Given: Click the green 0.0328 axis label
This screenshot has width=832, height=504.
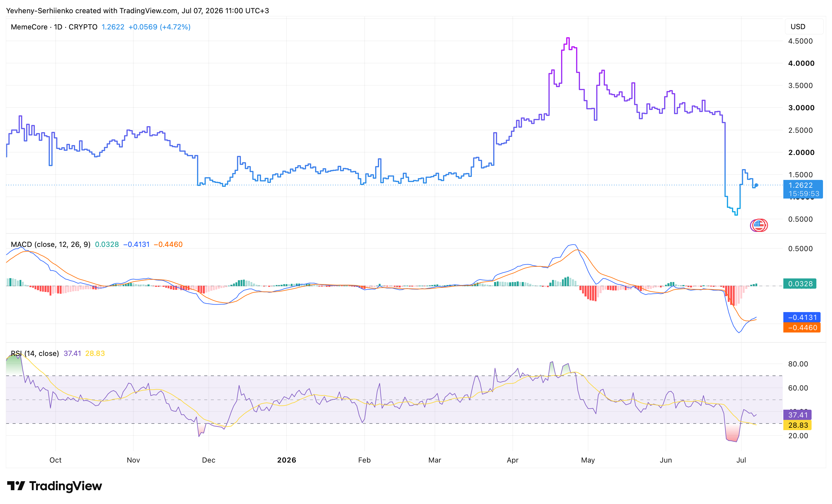Looking at the screenshot, I should pos(800,284).
